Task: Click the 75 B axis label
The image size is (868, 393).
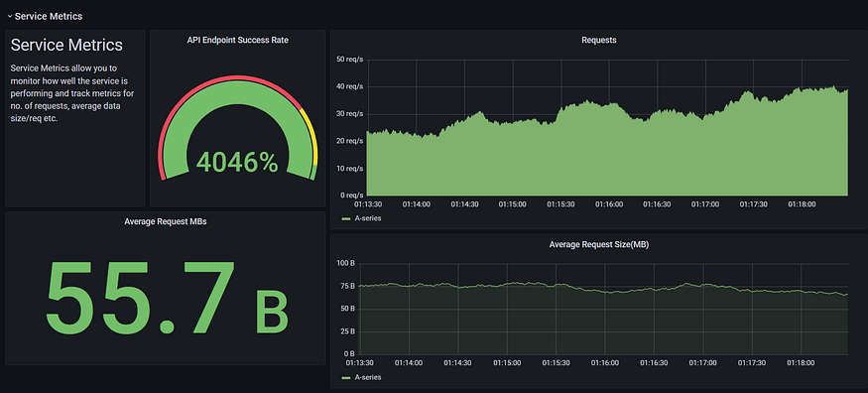Action: click(x=347, y=286)
